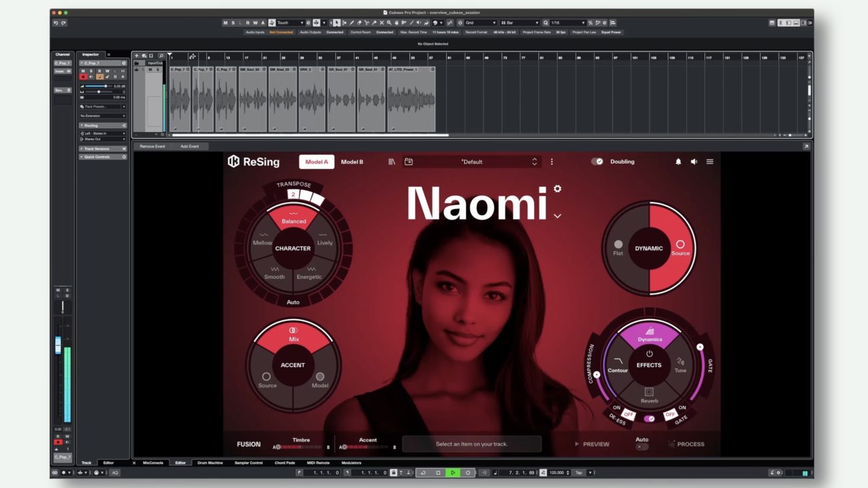Select Source dynamic option

[x=680, y=248]
